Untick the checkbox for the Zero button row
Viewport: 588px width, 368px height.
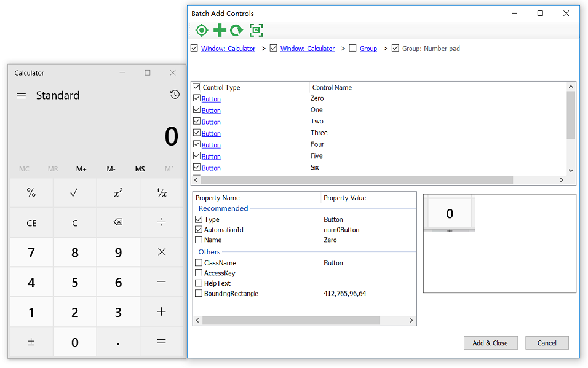197,98
